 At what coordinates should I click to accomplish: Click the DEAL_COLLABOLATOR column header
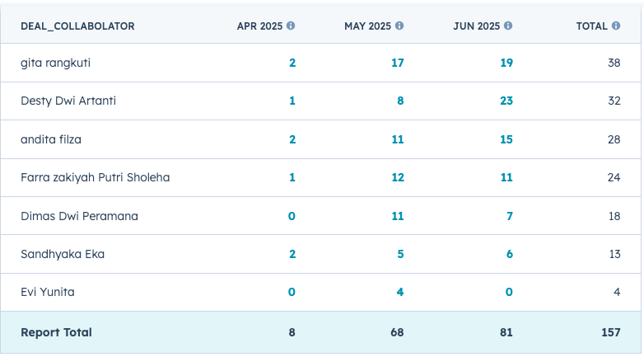pos(77,26)
